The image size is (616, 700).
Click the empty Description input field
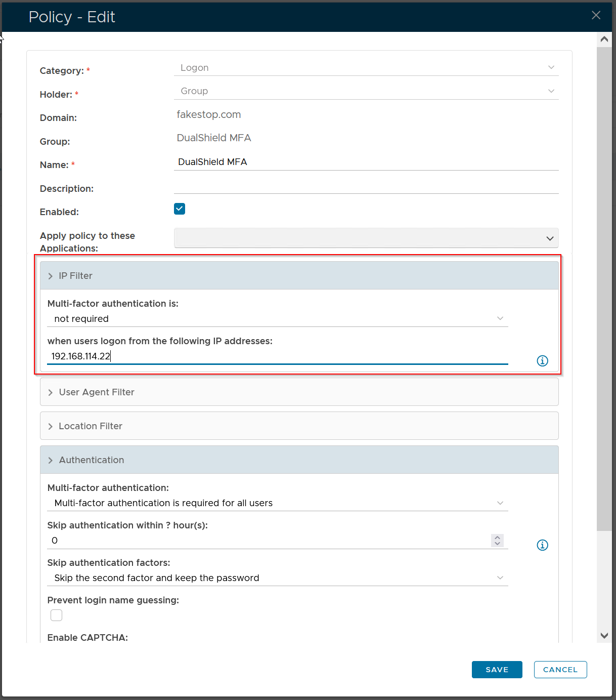click(366, 186)
